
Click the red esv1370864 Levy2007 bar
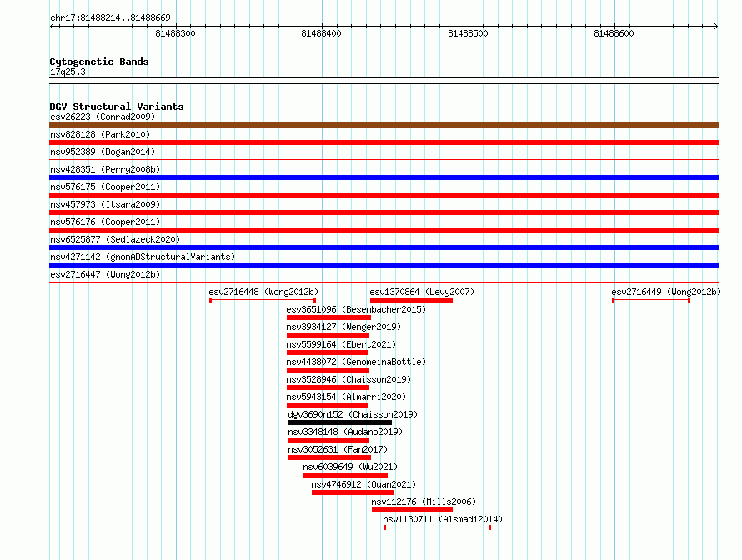pyautogui.click(x=411, y=300)
